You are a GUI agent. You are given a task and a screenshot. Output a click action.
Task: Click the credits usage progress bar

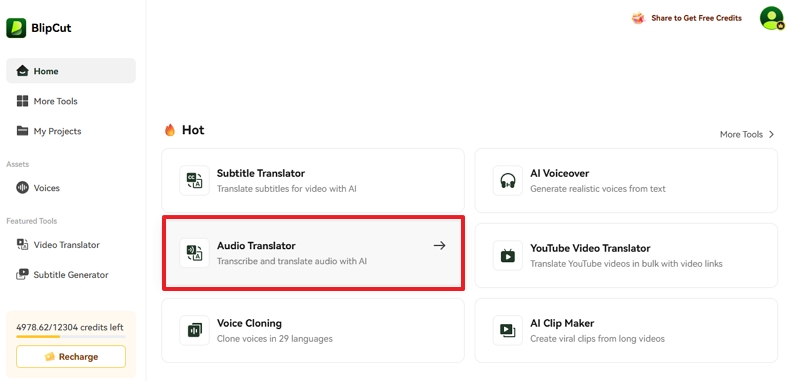[71, 337]
